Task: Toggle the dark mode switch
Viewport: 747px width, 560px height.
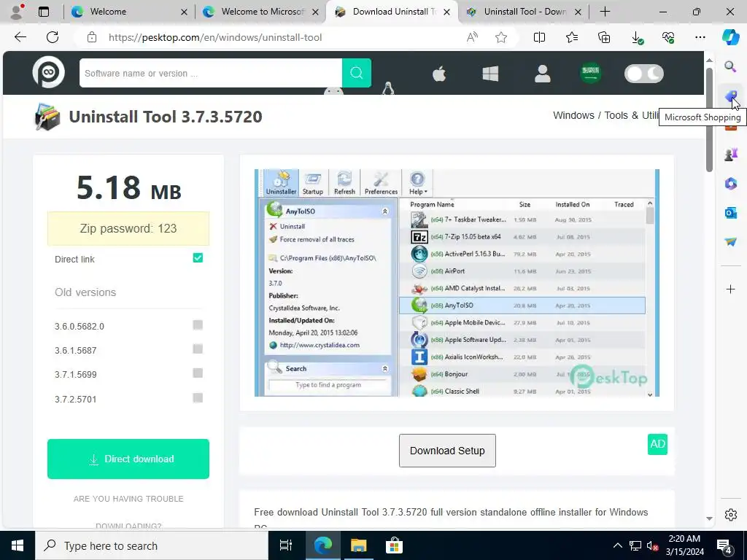Action: coord(643,74)
